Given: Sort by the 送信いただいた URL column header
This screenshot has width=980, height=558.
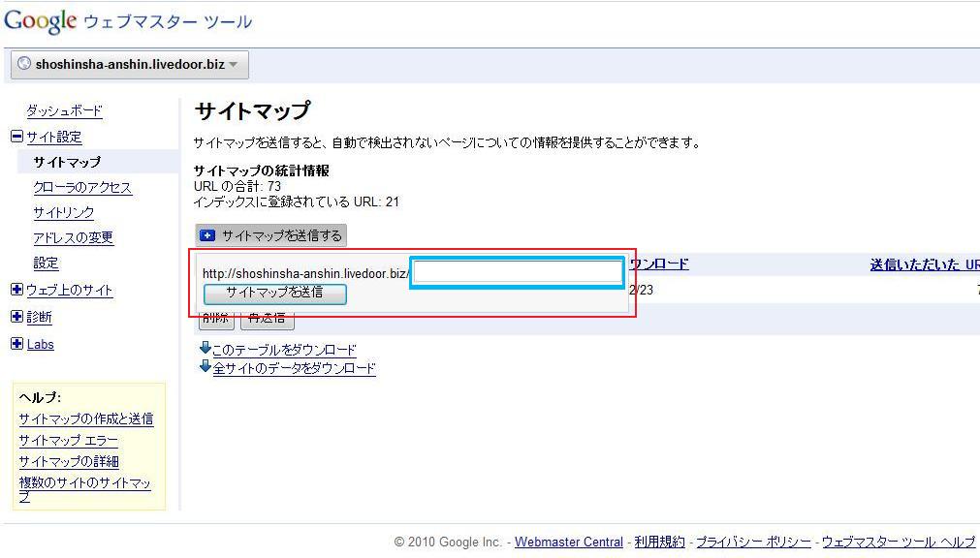Looking at the screenshot, I should point(925,264).
